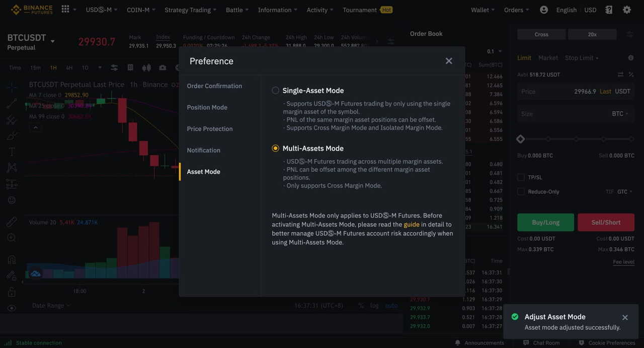Open the order panel layout settings icon
The height and width of the screenshot is (348, 644).
629,34
